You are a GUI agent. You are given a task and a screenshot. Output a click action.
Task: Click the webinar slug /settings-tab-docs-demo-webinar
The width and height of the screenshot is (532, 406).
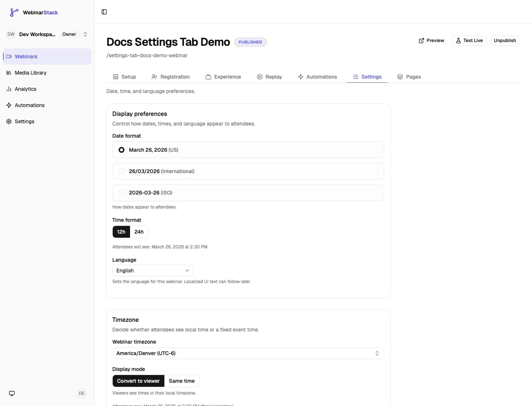(x=147, y=55)
